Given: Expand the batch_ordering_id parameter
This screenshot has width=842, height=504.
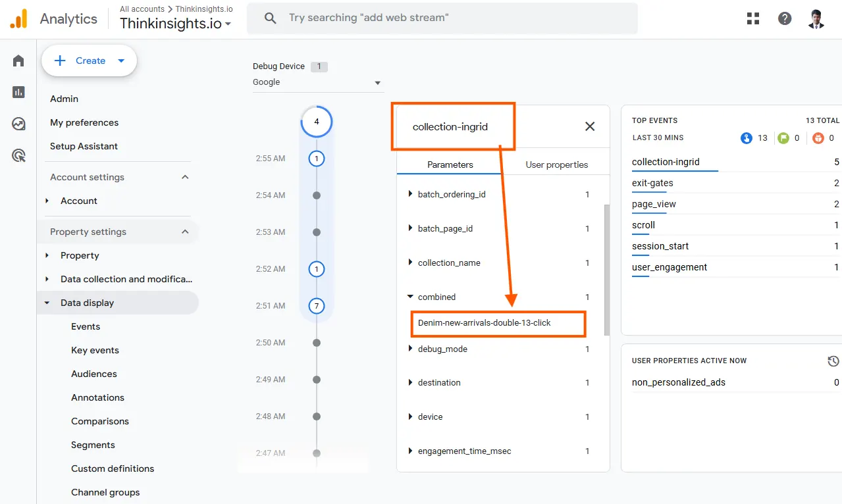Looking at the screenshot, I should point(411,194).
